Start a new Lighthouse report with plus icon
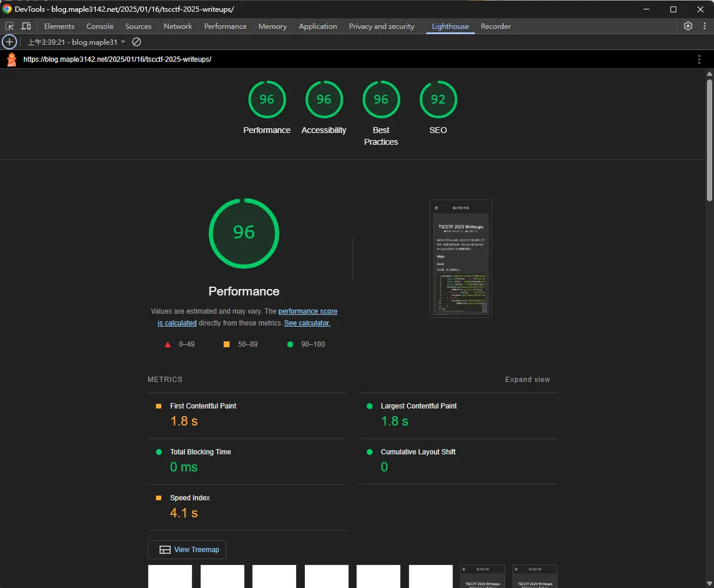The height and width of the screenshot is (588, 714). (x=9, y=42)
